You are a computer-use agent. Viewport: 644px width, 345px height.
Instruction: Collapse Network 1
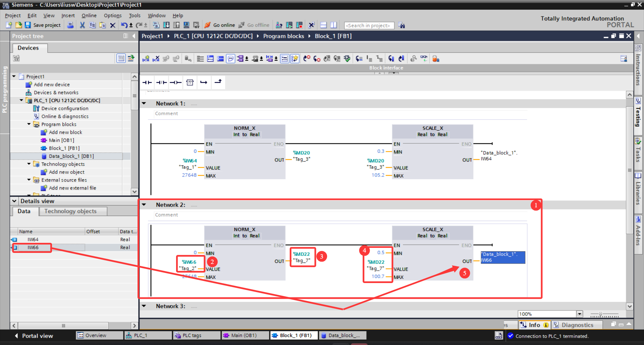[x=144, y=103]
